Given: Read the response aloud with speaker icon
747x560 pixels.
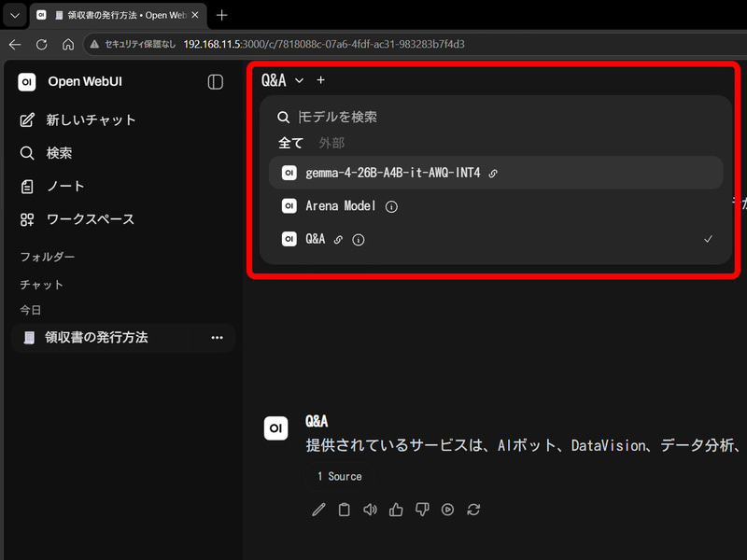Looking at the screenshot, I should click(370, 510).
